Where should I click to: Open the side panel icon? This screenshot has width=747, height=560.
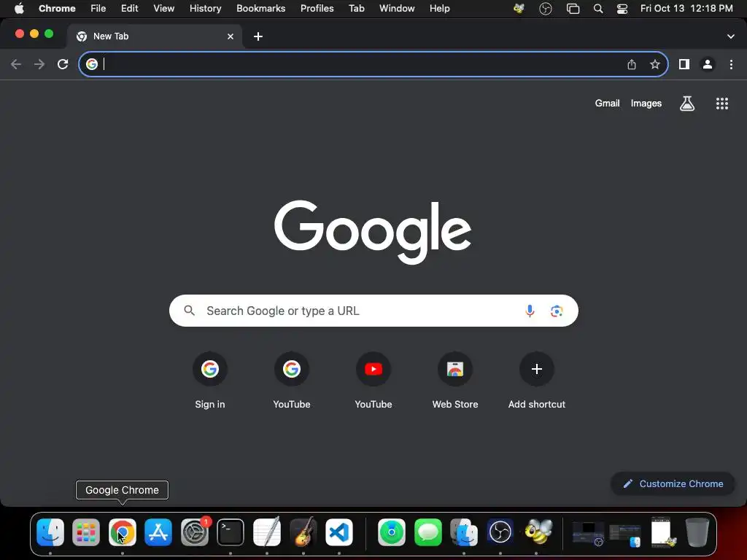684,64
